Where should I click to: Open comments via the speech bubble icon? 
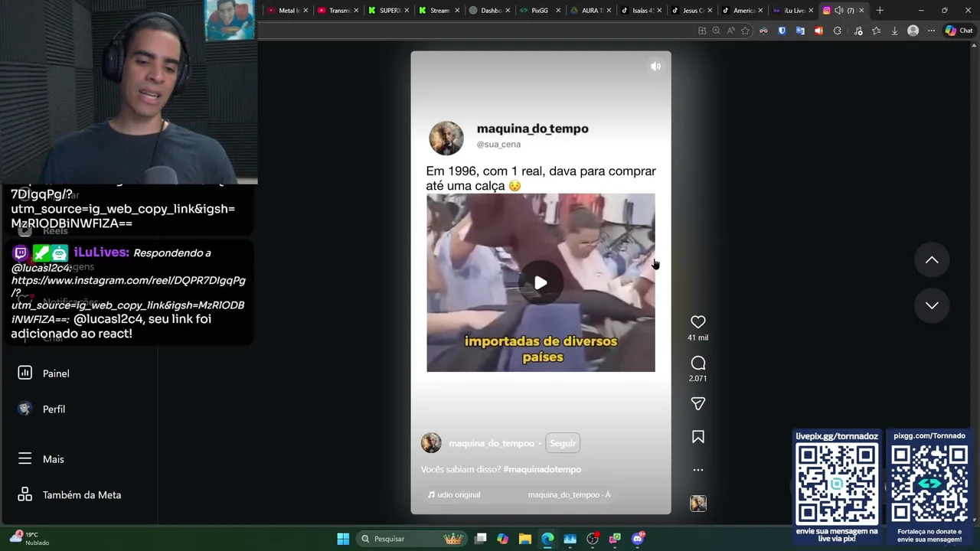pos(697,363)
